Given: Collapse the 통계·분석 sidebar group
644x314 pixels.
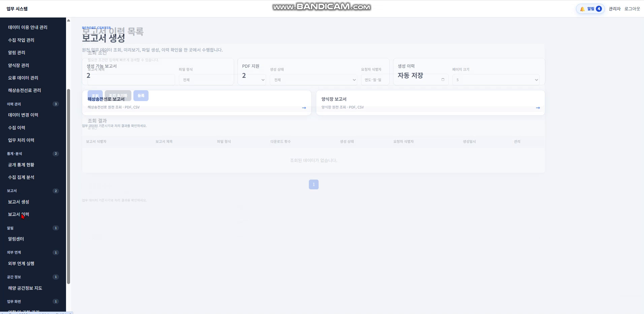Looking at the screenshot, I should [x=33, y=154].
